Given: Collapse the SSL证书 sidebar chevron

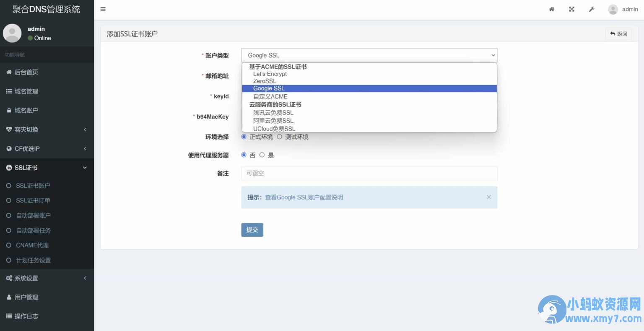Looking at the screenshot, I should click(85, 168).
